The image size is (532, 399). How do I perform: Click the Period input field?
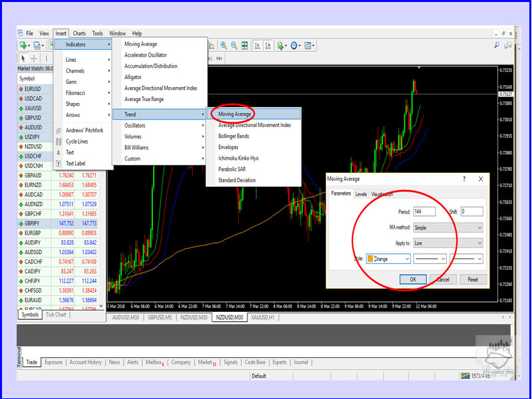(x=424, y=211)
